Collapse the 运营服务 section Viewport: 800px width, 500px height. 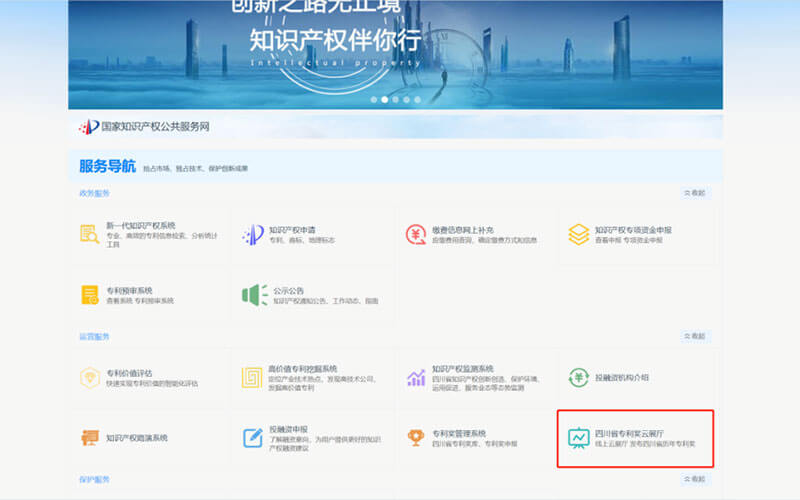694,336
